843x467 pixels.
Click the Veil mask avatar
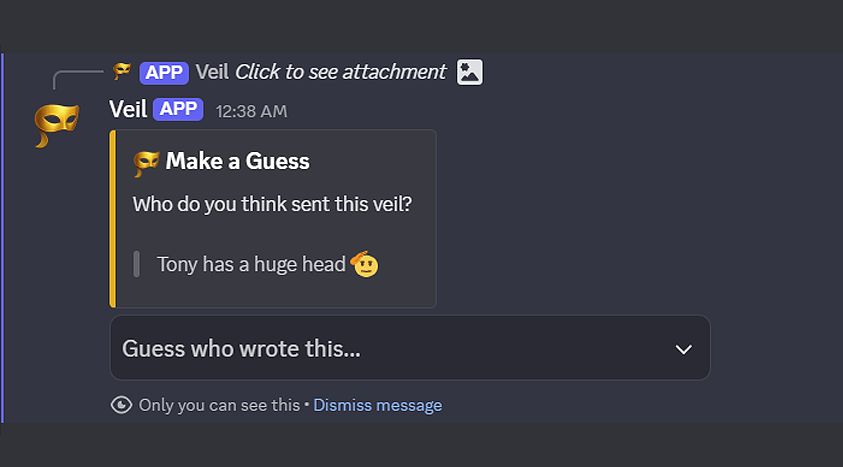(56, 123)
